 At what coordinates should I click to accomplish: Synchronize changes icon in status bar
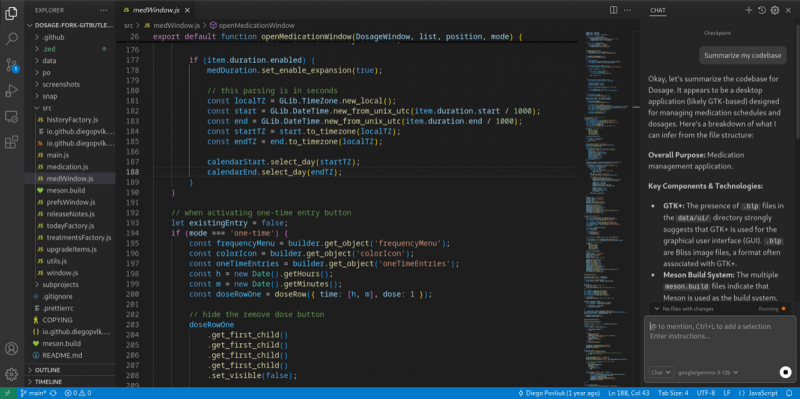tap(53, 393)
